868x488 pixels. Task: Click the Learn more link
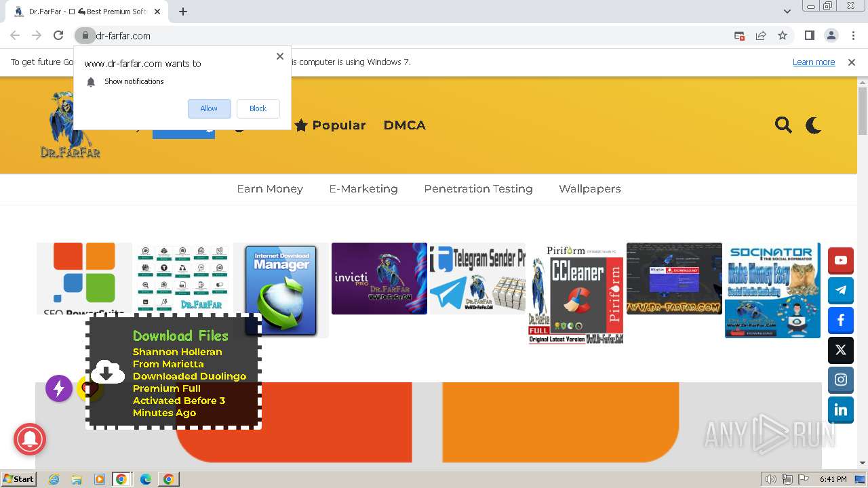(814, 62)
